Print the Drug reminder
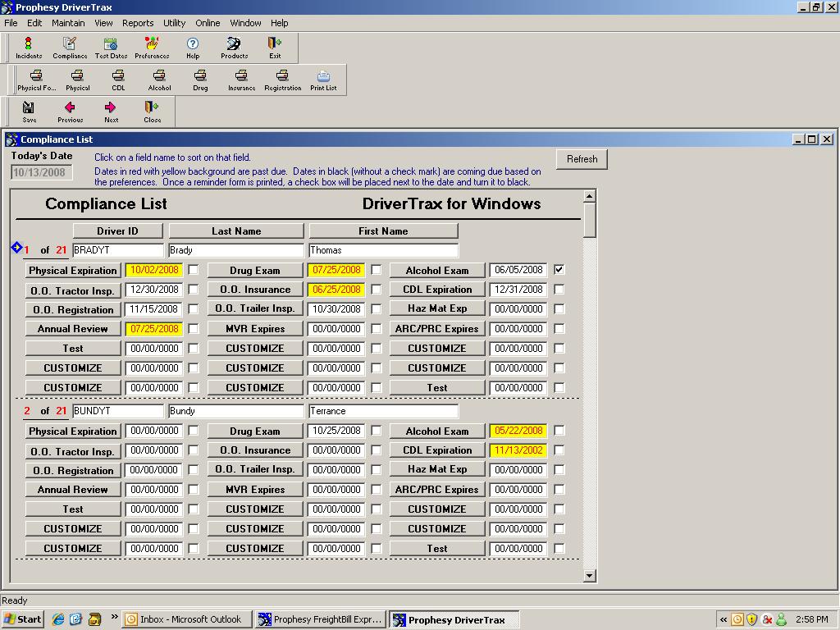 pos(200,80)
